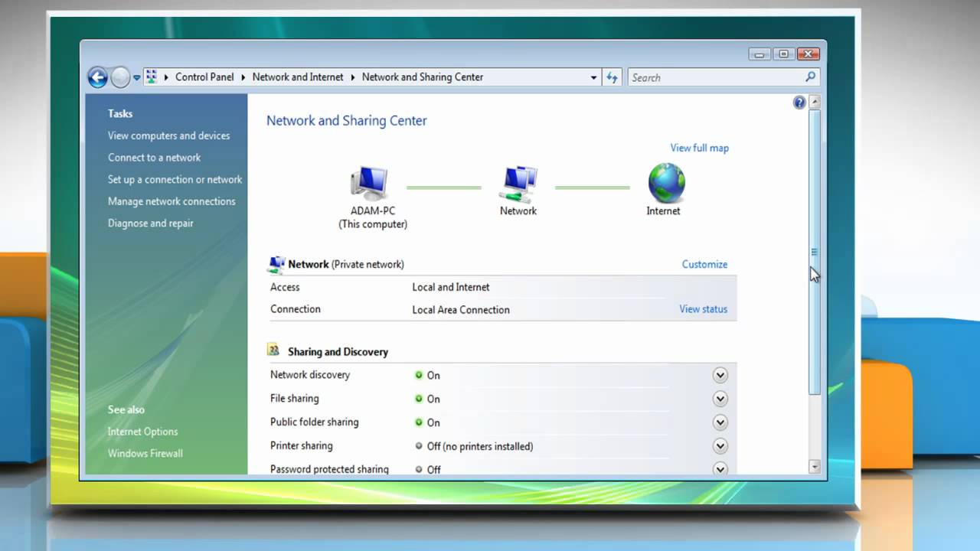Screen dimensions: 980x551
Task: Expand the Network discovery settings
Action: click(x=720, y=375)
